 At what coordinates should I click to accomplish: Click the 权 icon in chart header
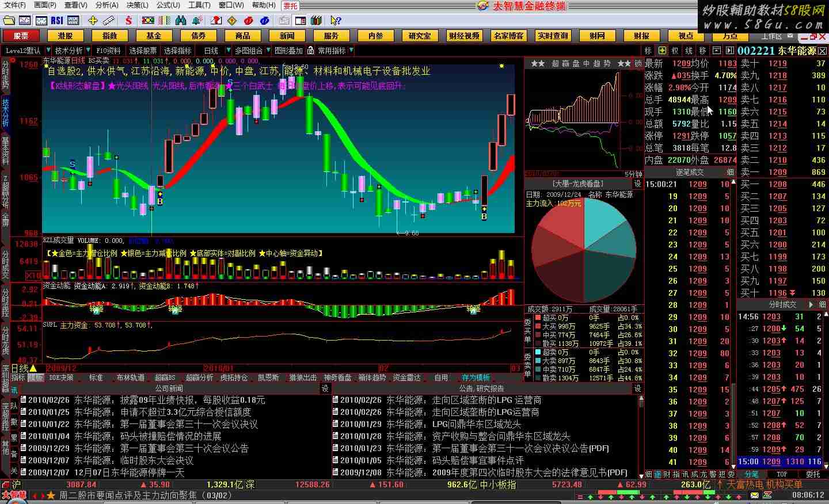click(675, 51)
